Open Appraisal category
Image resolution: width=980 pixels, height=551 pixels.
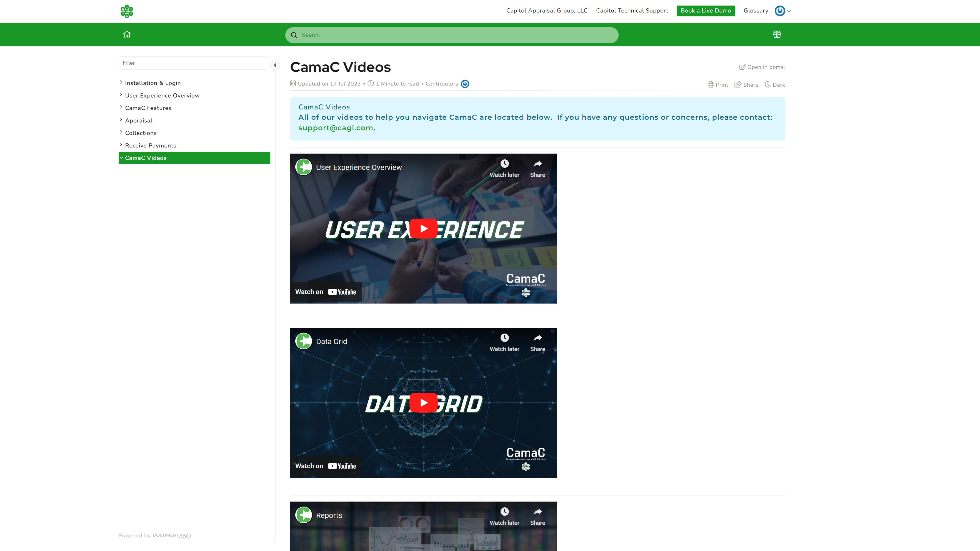click(139, 121)
